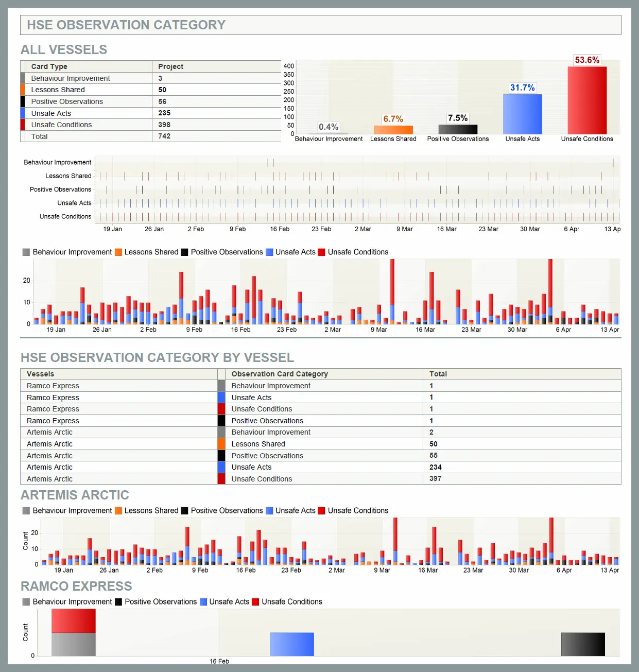Toggle Unsafe Acts legend in Ramco Express chart

click(x=224, y=601)
